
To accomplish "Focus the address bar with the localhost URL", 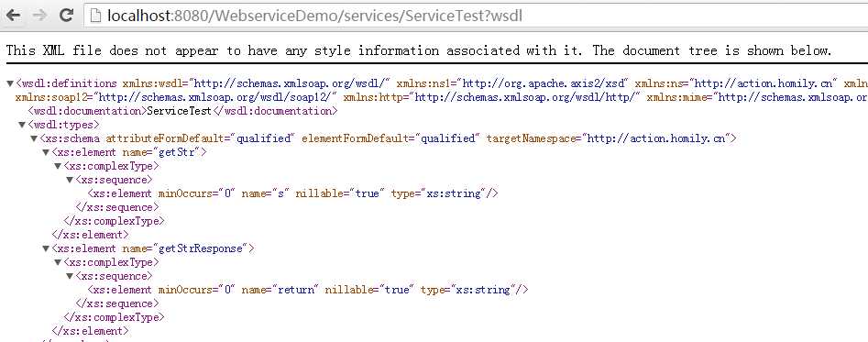I will (x=476, y=16).
